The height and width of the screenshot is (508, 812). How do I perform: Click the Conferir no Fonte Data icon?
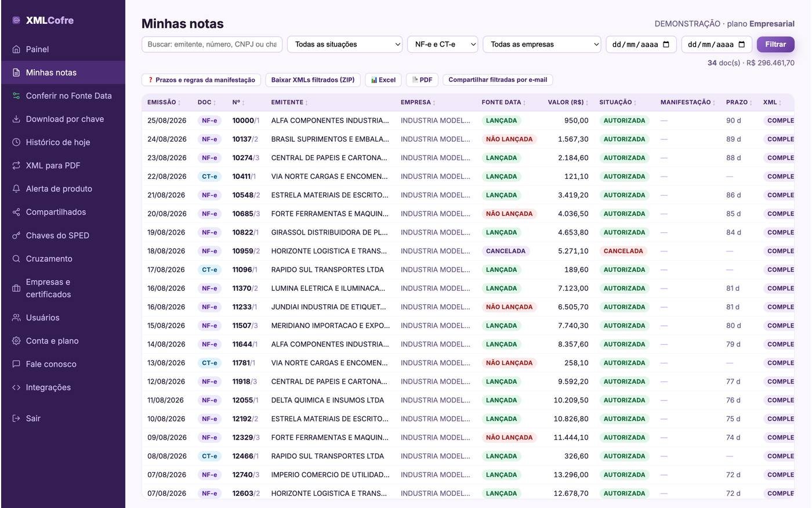[x=16, y=96]
